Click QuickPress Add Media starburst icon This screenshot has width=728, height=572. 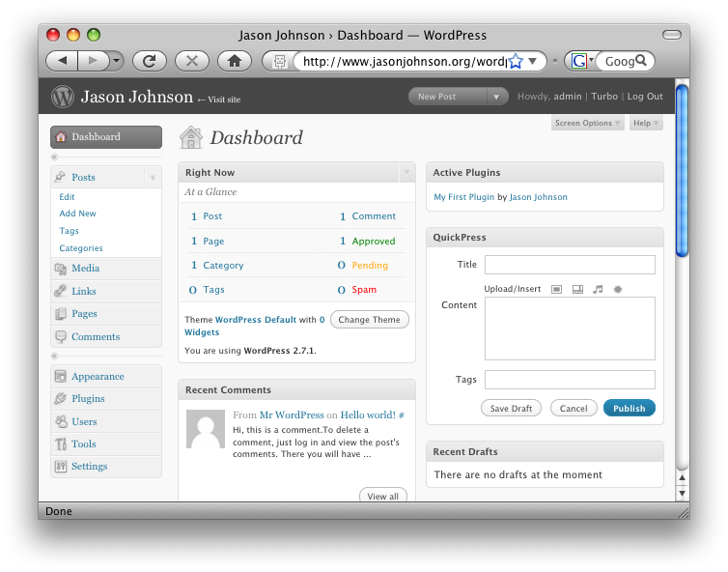click(618, 290)
